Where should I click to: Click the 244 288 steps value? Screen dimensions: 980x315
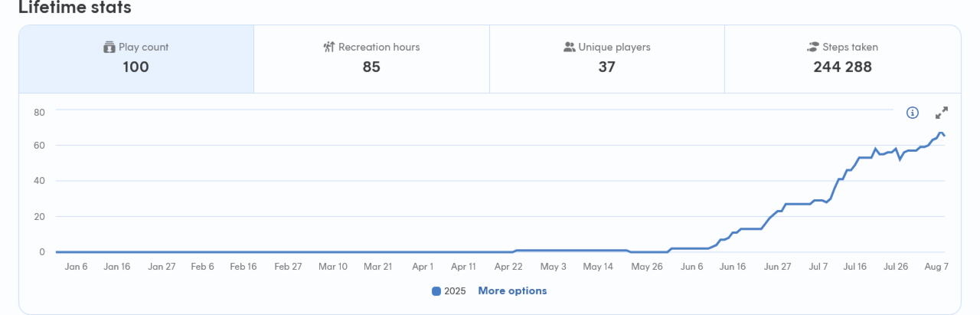click(x=842, y=67)
